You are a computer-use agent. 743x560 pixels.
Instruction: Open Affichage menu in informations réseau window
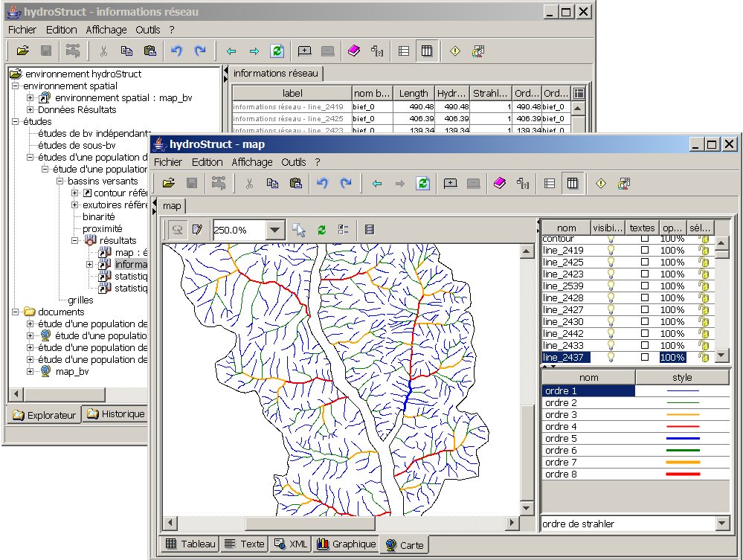(x=106, y=30)
